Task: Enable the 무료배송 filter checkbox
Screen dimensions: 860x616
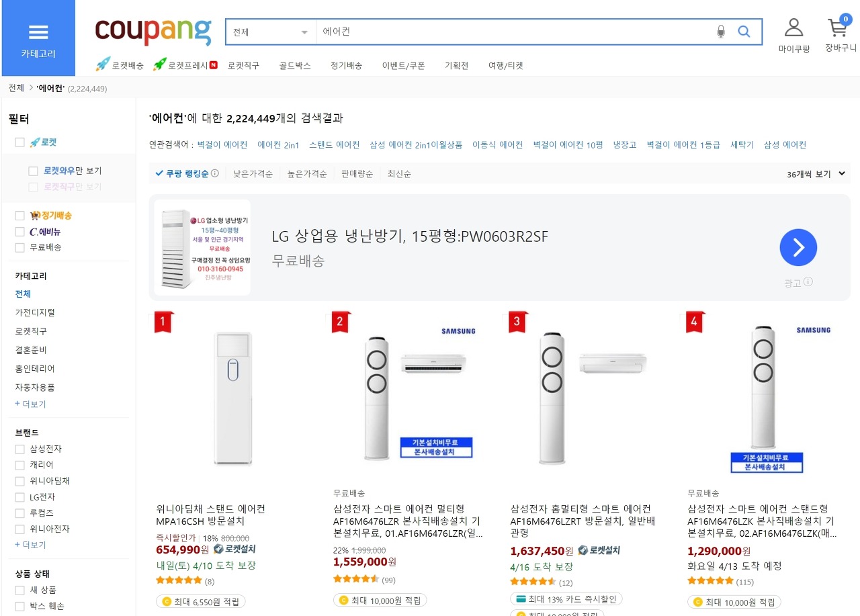Action: point(20,247)
